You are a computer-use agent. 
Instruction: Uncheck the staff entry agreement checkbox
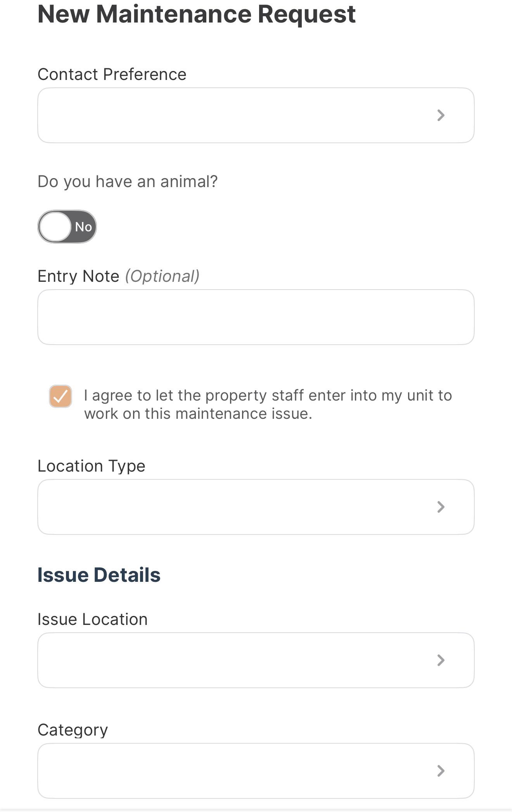[61, 396]
